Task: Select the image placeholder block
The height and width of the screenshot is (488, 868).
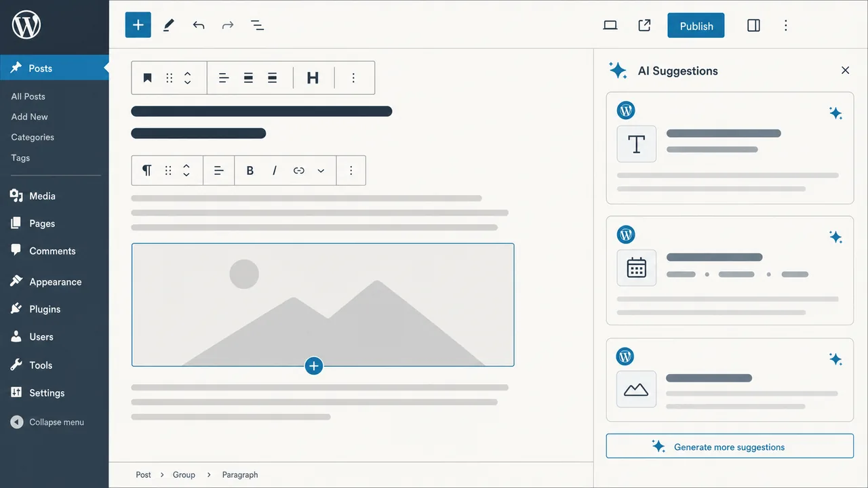Action: point(323,305)
